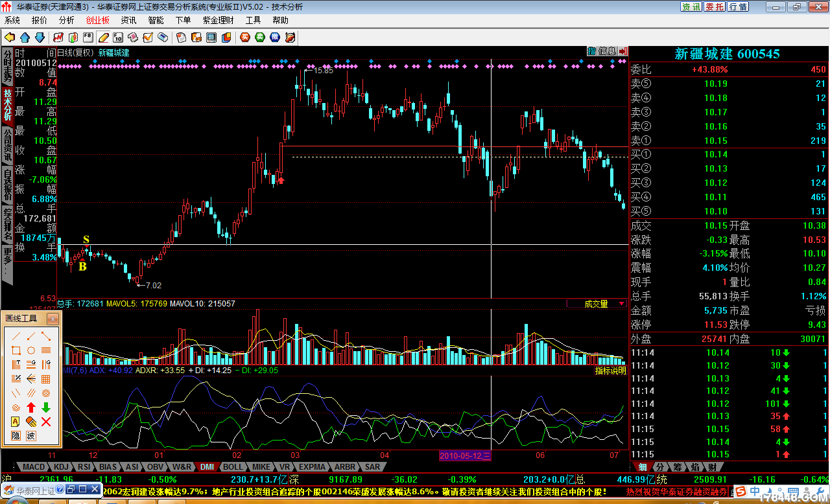Select the horizontal parallel lines tool
Screen dimensions: 830x504
click(x=46, y=350)
